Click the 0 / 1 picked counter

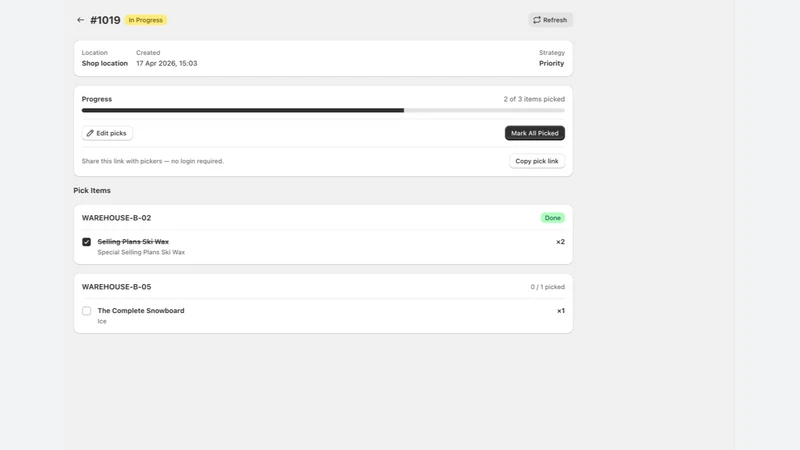547,287
